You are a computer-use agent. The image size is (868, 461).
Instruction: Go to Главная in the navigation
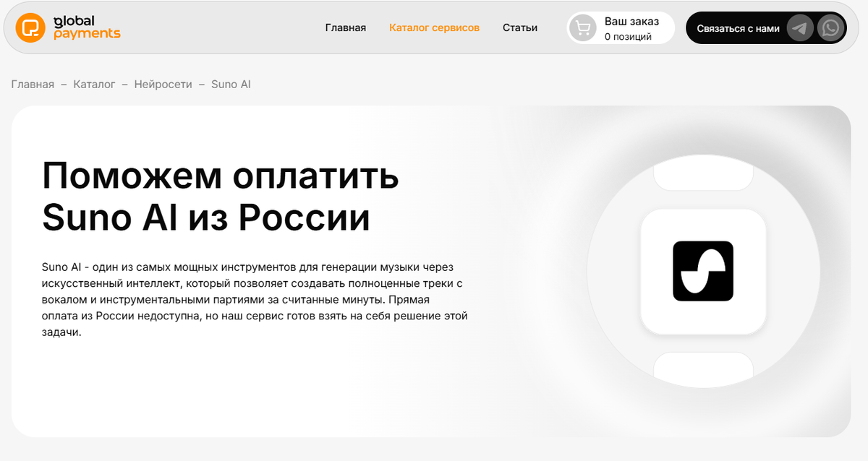pos(346,28)
